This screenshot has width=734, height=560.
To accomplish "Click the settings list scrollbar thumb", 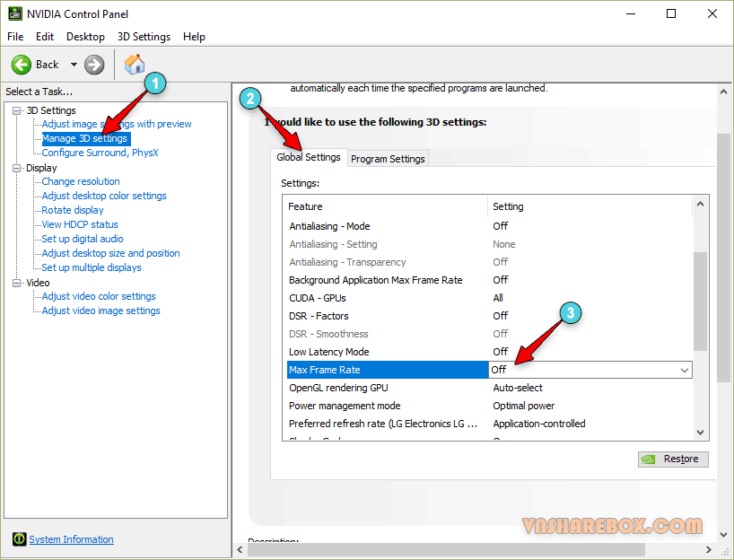I will pos(700,302).
